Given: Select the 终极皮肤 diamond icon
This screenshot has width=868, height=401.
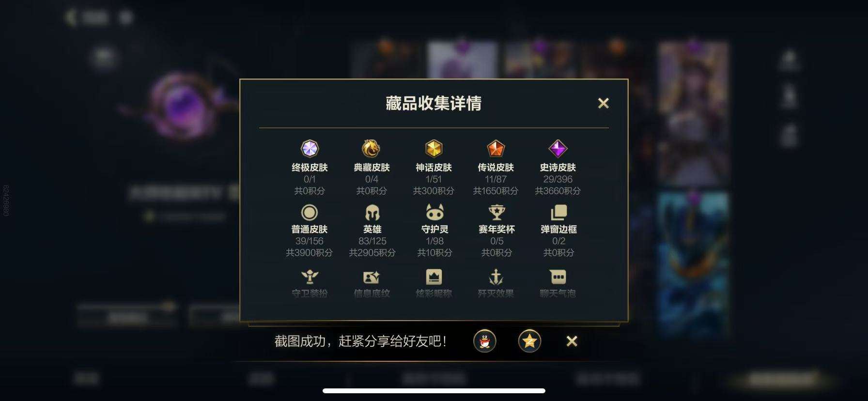Looking at the screenshot, I should click(x=310, y=149).
